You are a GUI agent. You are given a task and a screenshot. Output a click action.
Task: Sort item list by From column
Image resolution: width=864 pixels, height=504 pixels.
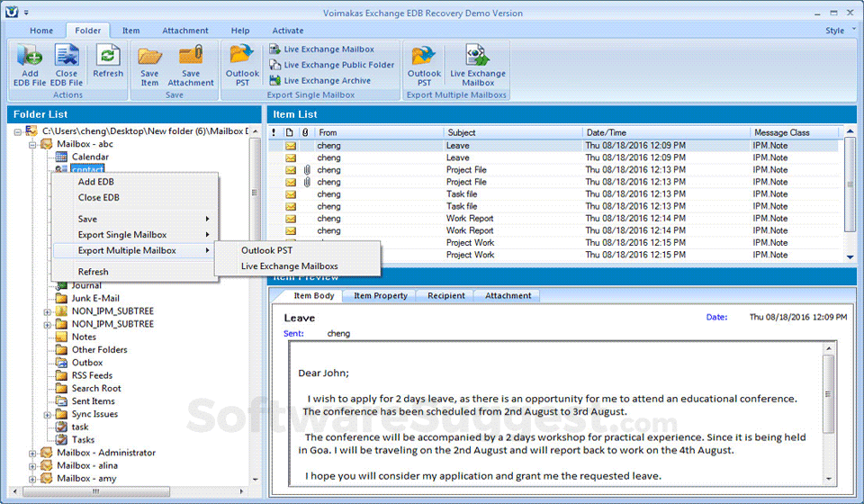pos(378,132)
